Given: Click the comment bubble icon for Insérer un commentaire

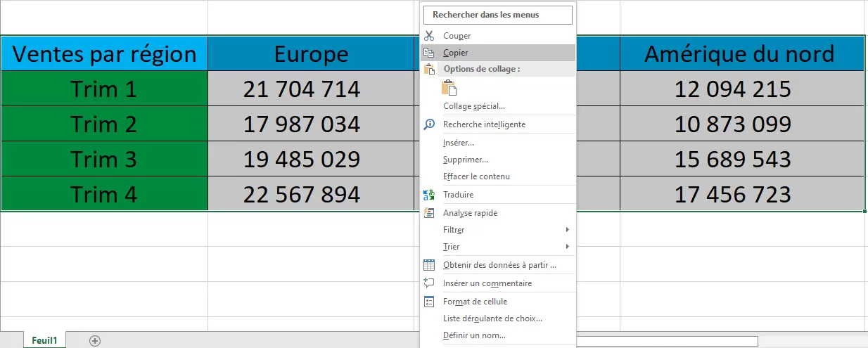Looking at the screenshot, I should [429, 283].
